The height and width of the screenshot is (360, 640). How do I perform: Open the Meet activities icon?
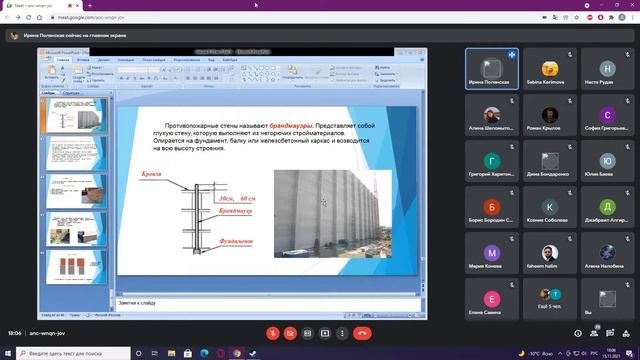coord(626,333)
